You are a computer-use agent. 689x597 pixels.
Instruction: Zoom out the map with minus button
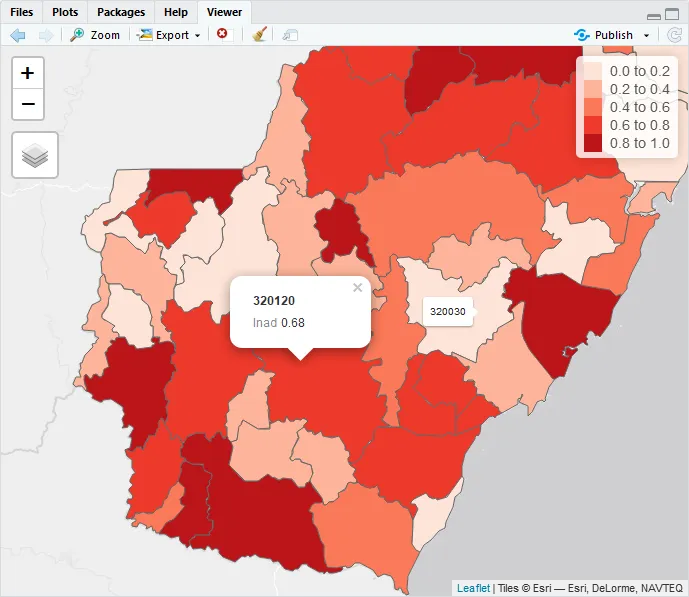(x=28, y=104)
